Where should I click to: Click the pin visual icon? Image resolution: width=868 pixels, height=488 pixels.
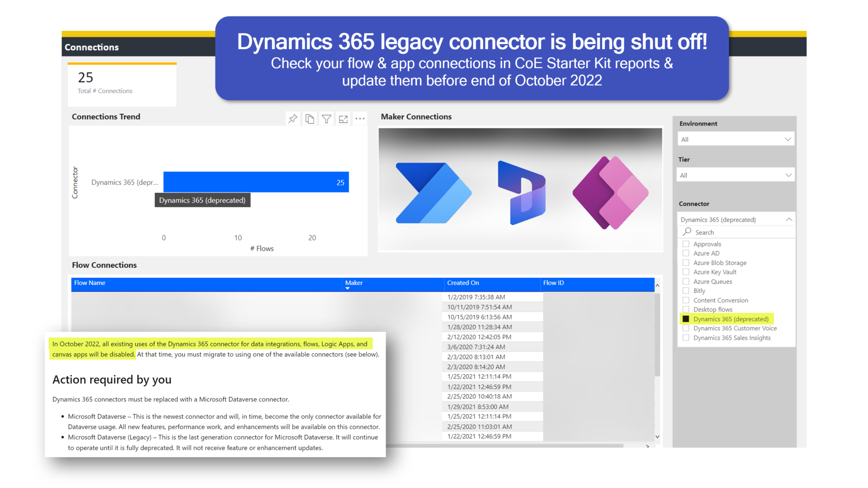point(292,119)
